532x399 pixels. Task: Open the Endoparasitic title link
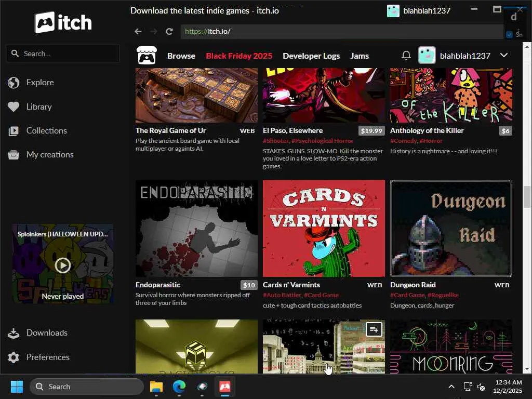[x=158, y=285]
